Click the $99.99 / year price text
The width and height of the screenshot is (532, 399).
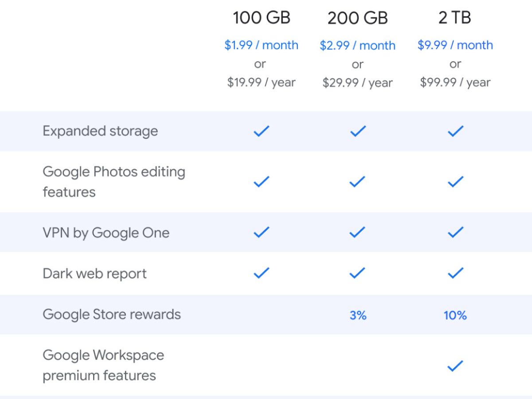click(455, 82)
